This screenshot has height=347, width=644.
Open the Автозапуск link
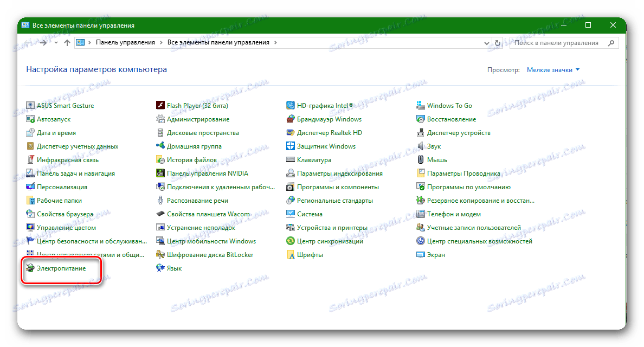click(54, 119)
